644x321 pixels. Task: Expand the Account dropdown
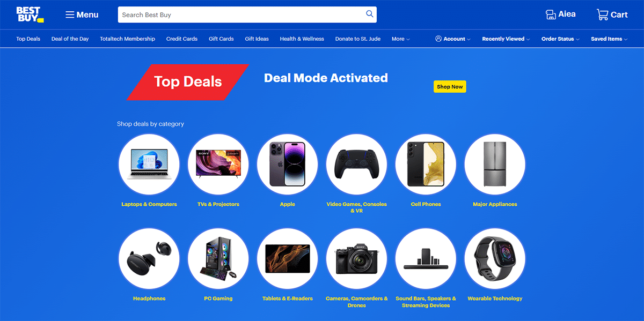tap(453, 39)
